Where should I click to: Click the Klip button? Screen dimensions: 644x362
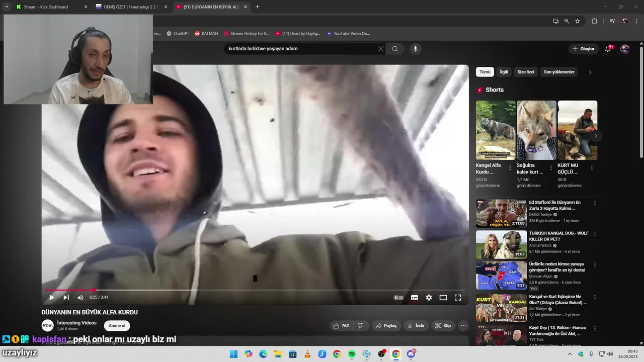point(443,326)
